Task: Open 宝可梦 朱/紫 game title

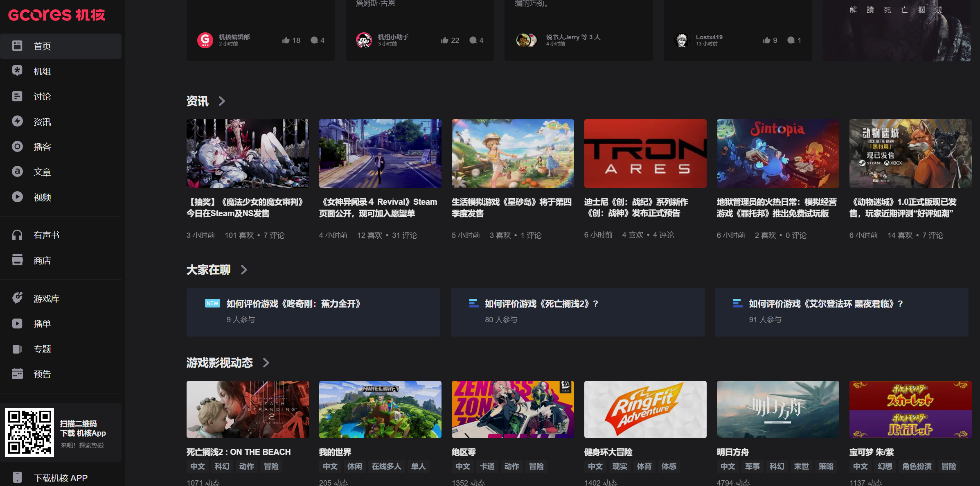Action: [x=872, y=452]
